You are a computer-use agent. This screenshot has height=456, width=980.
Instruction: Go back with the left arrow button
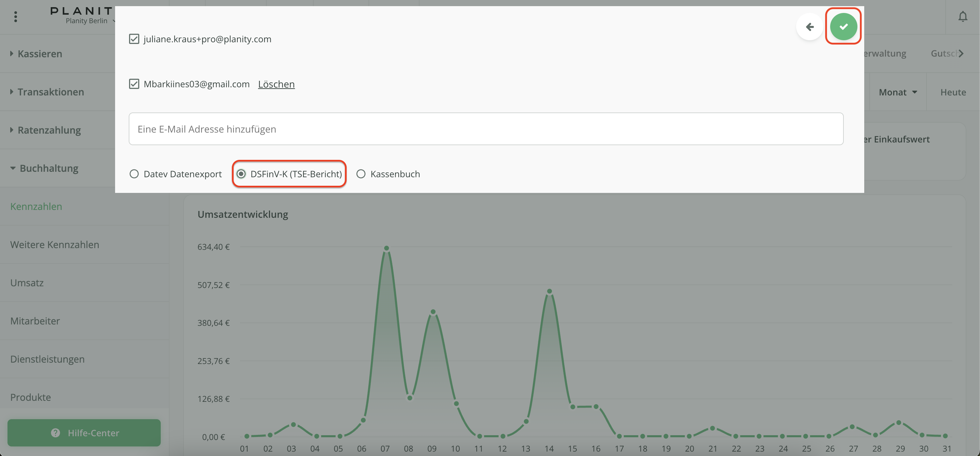[x=809, y=26]
